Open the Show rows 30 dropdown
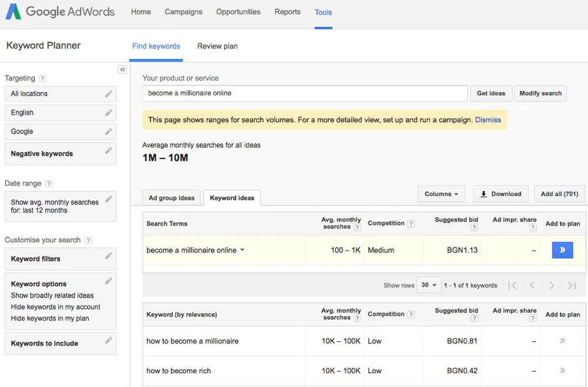Viewport: 588px width, 387px height. (x=428, y=285)
